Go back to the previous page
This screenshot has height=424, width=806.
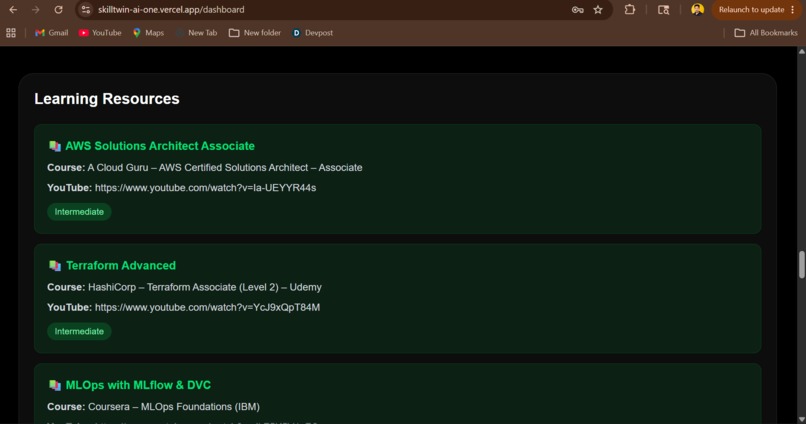(x=13, y=10)
